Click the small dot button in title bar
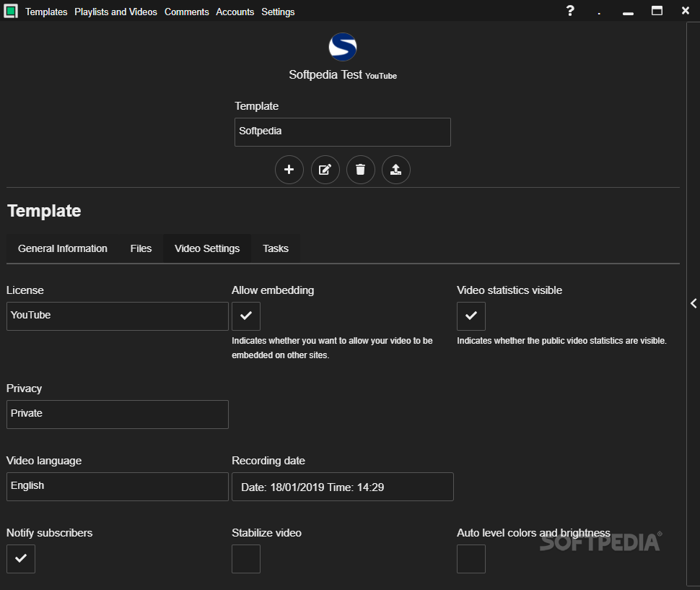700x590 pixels. [x=599, y=14]
